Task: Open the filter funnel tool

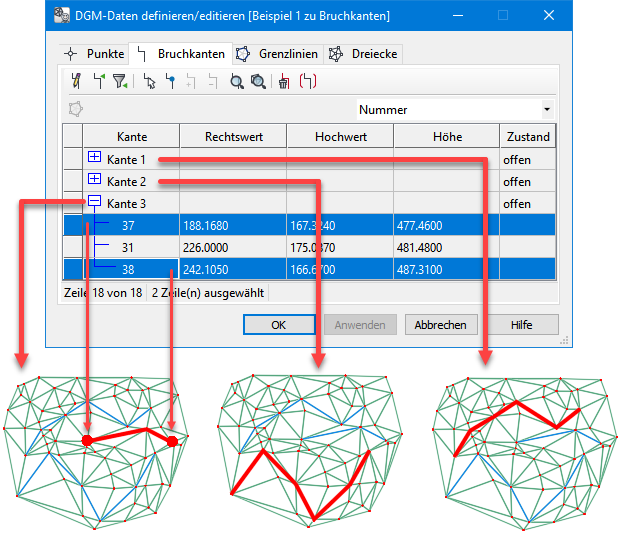Action: [x=120, y=82]
